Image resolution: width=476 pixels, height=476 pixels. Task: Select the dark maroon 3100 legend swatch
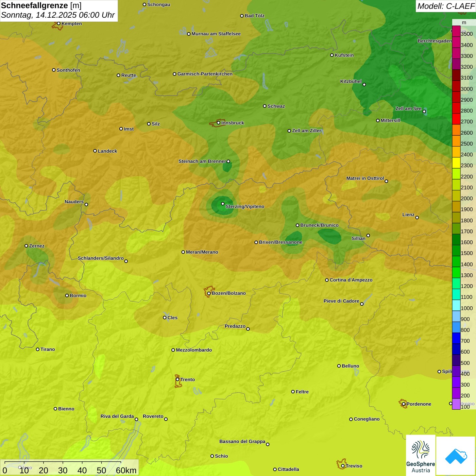pos(456,75)
